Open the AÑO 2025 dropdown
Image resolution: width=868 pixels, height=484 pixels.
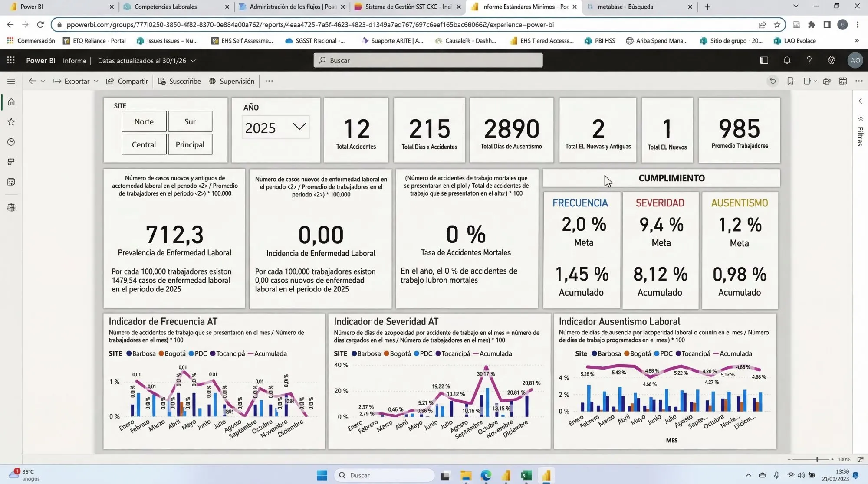276,128
